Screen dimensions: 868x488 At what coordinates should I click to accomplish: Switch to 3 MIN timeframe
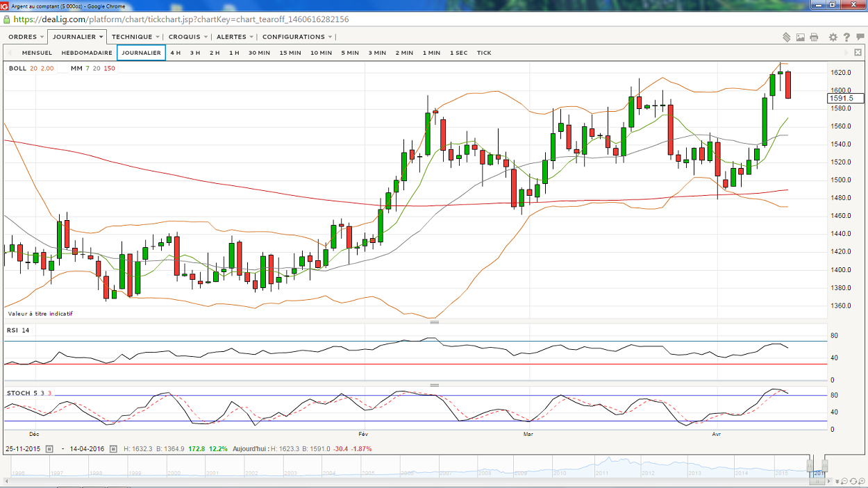377,53
